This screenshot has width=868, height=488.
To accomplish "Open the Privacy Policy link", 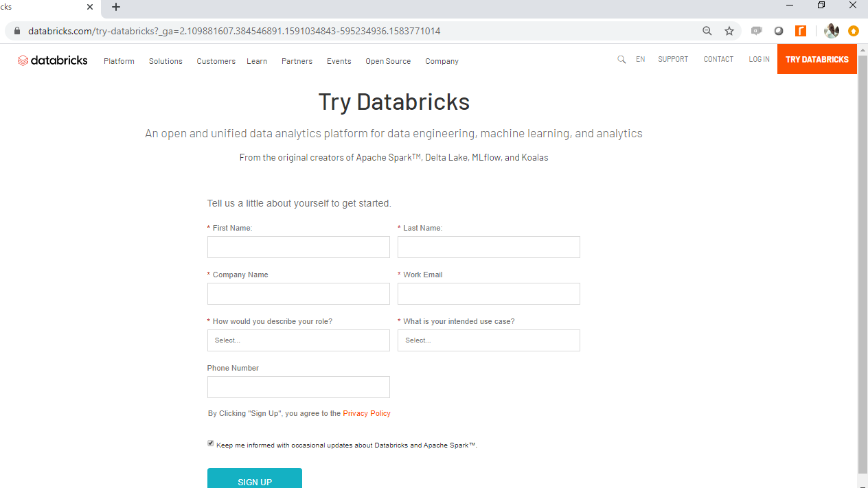I will tap(367, 413).
